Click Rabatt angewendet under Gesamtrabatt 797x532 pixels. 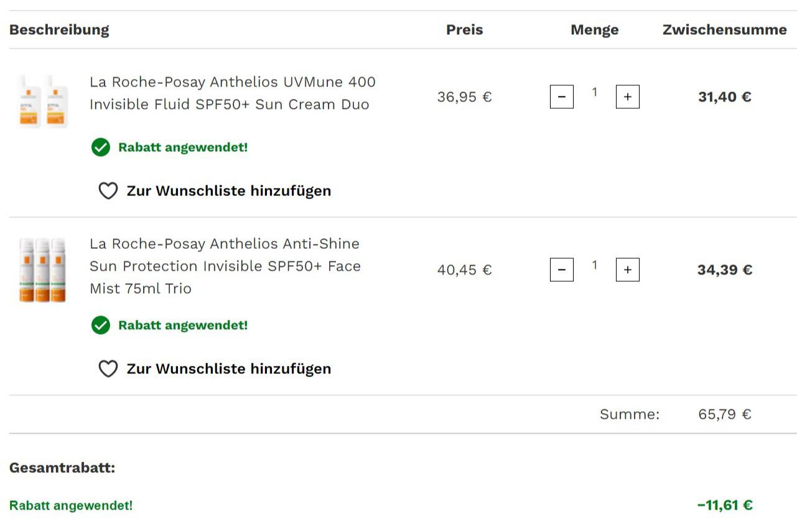71,505
